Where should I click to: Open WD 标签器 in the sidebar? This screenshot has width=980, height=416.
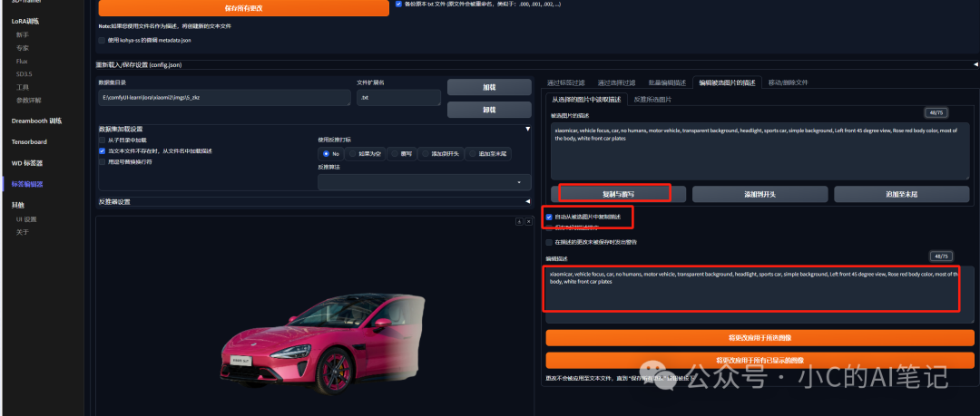[x=27, y=163]
